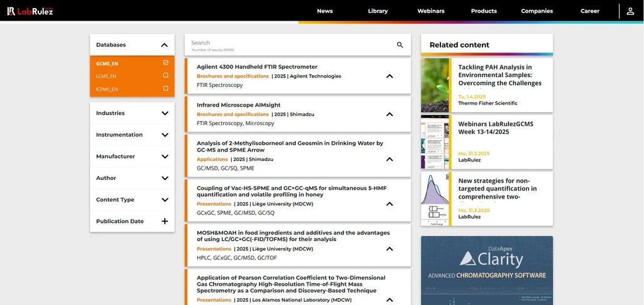The image size is (644, 305).
Task: Uncheck the GCMS_EN database checkbox
Action: [165, 63]
